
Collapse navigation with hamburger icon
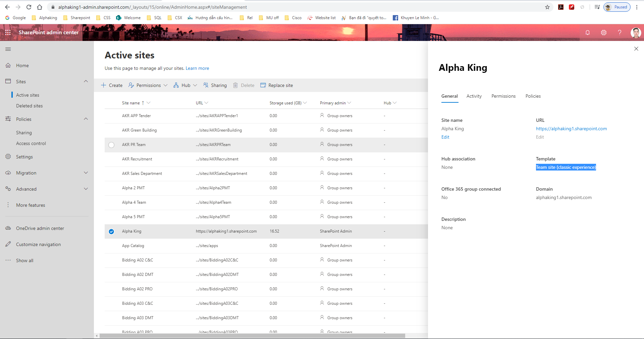[x=8, y=49]
